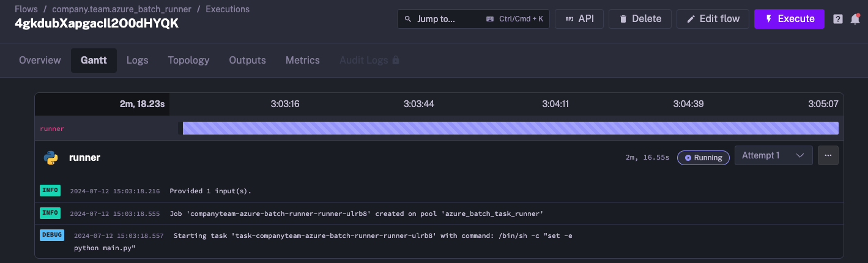Click the help question mark icon
Viewport: 868px width, 263px height.
[x=838, y=19]
